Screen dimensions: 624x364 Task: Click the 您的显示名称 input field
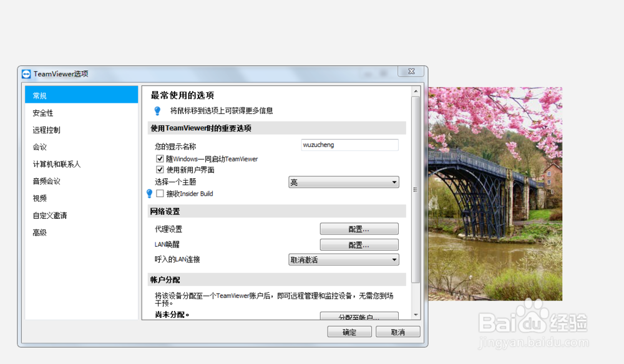pyautogui.click(x=350, y=145)
